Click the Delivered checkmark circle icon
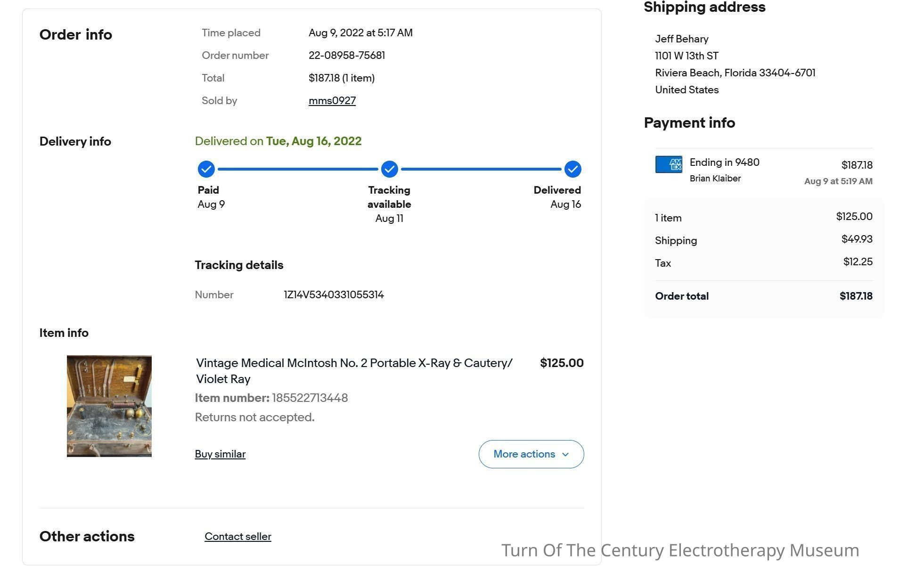The height and width of the screenshot is (588, 899). [572, 169]
